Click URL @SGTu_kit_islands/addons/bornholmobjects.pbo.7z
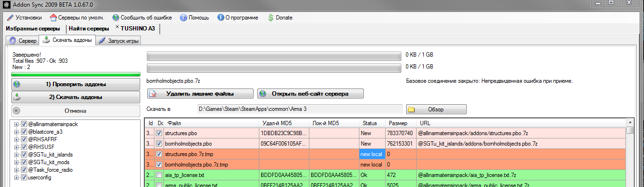 point(478,144)
